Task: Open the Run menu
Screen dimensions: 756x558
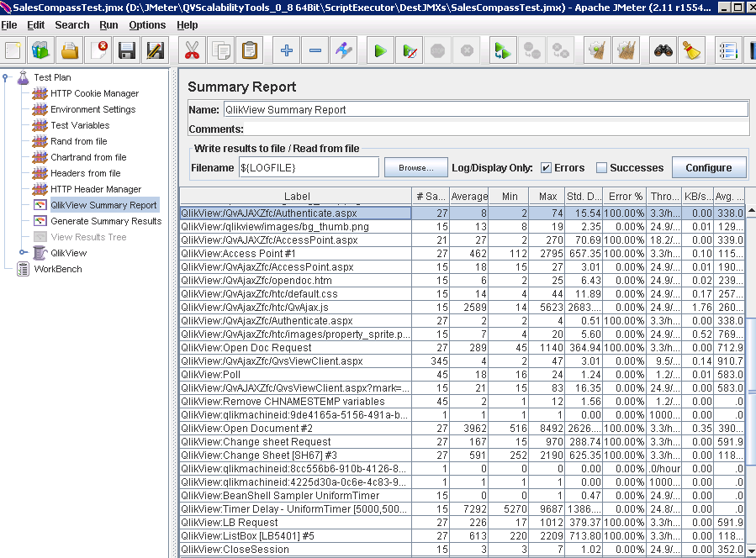Action: [108, 25]
